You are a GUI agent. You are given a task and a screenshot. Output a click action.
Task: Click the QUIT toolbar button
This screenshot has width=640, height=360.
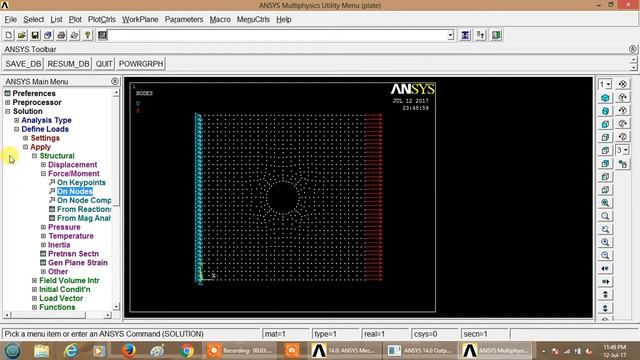coord(104,64)
